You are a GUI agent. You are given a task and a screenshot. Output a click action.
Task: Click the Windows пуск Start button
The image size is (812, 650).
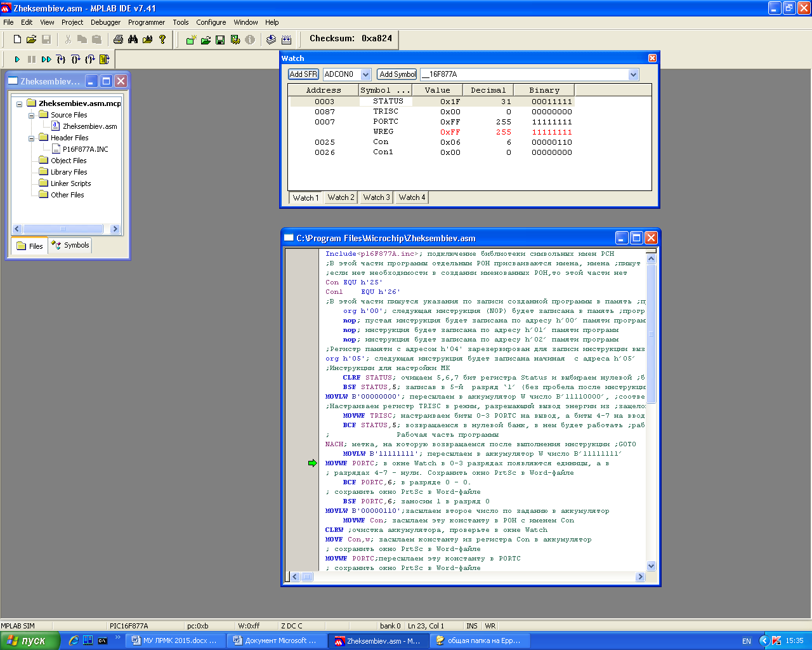tap(29, 640)
